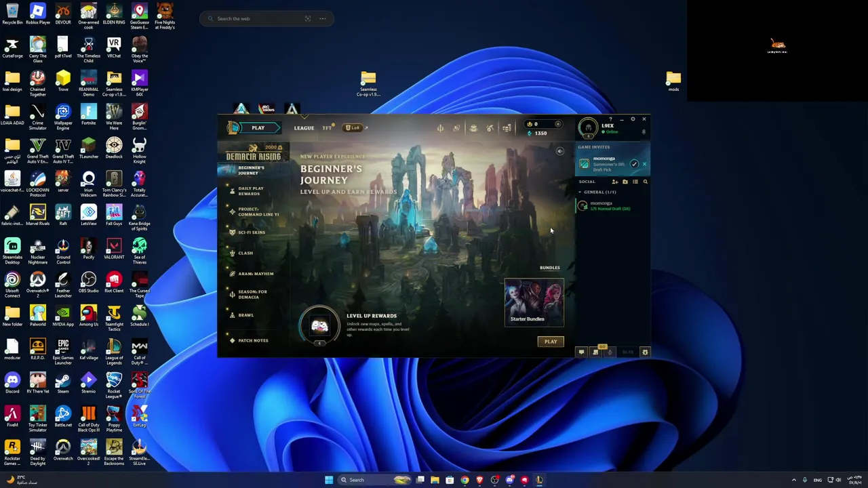Select Epic Games Launcher desktop icon
This screenshot has width=868, height=488.
tap(63, 351)
